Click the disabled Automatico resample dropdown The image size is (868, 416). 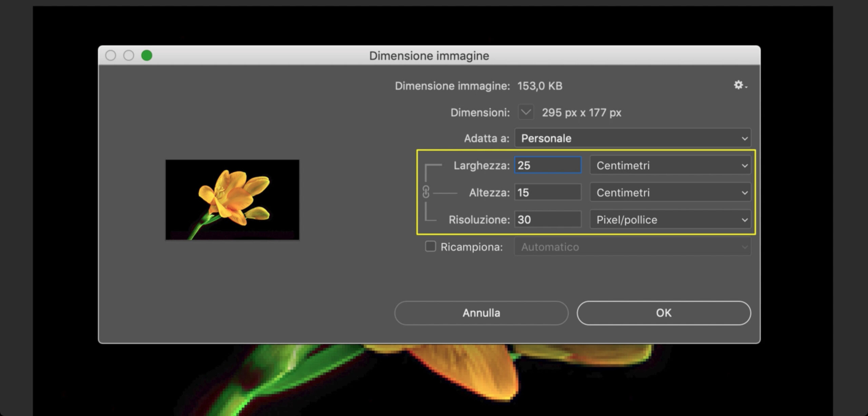point(633,246)
